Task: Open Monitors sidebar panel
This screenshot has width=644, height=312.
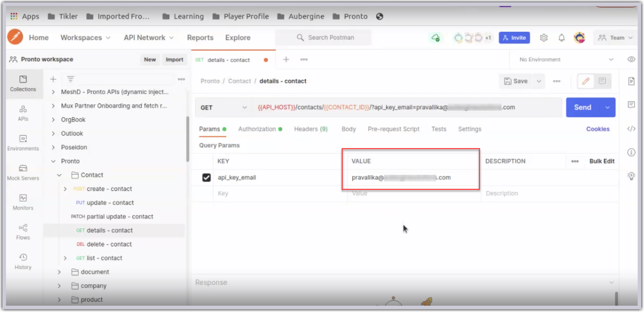Action: tap(23, 202)
